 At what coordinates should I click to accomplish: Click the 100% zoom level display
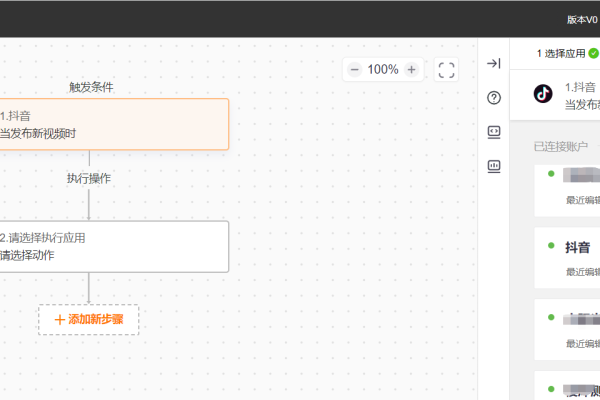(383, 70)
